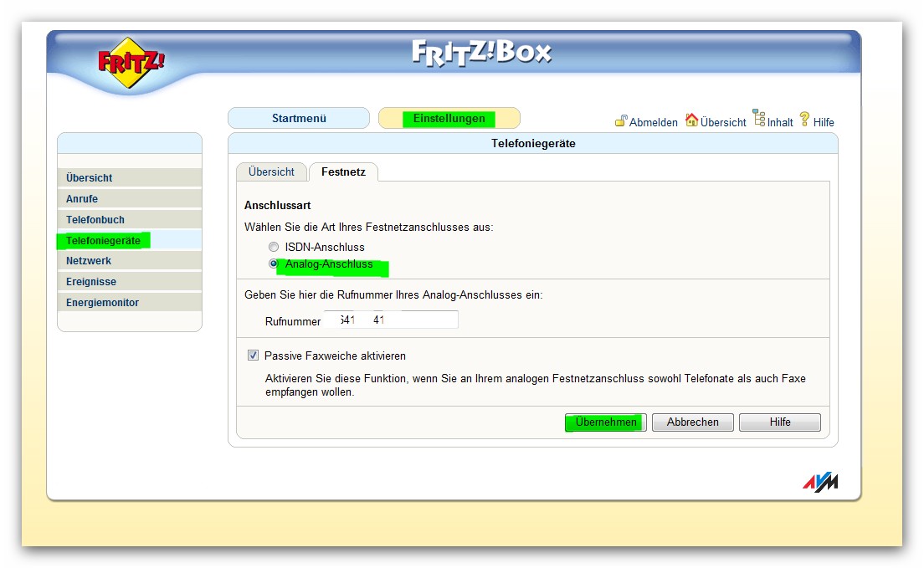Open Telefoniegeräte in the sidebar

click(x=130, y=240)
